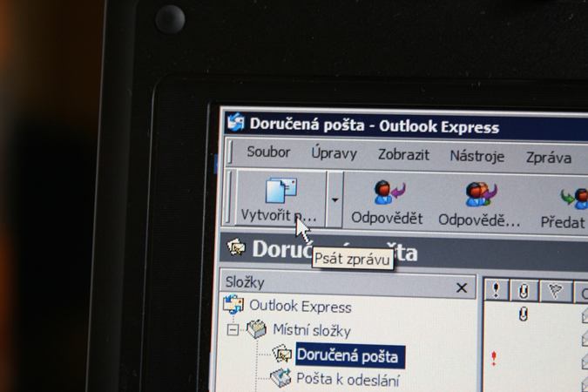Click the Odpovědět reply button

[x=387, y=203]
